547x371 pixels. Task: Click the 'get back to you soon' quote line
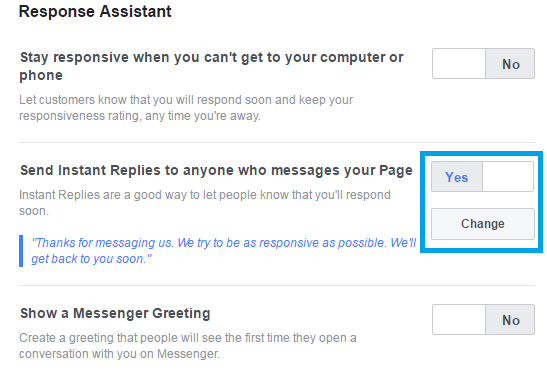pyautogui.click(x=91, y=259)
